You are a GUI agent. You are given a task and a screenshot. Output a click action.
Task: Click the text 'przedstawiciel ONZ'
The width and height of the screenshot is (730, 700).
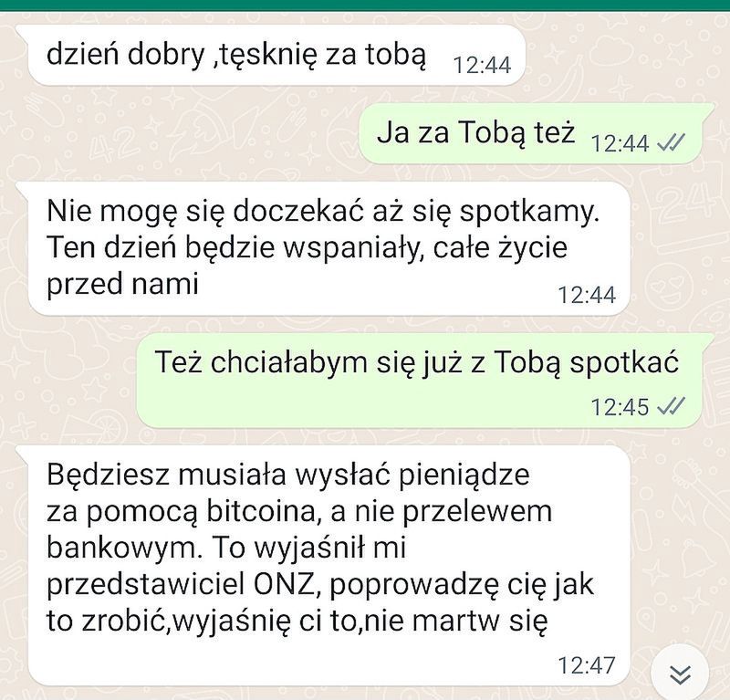click(180, 584)
